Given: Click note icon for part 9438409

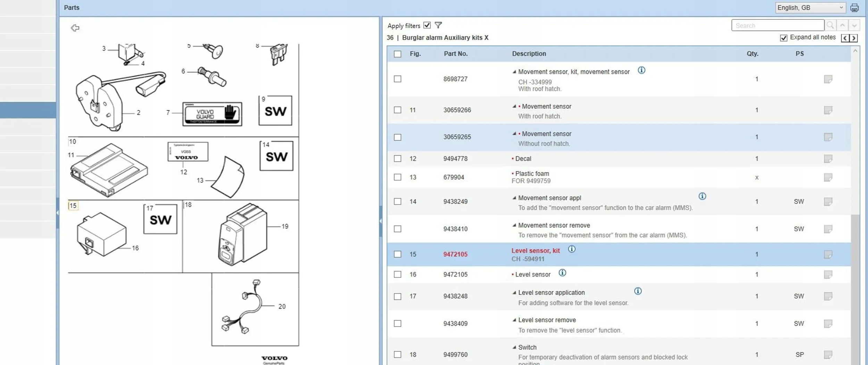Looking at the screenshot, I should (828, 324).
